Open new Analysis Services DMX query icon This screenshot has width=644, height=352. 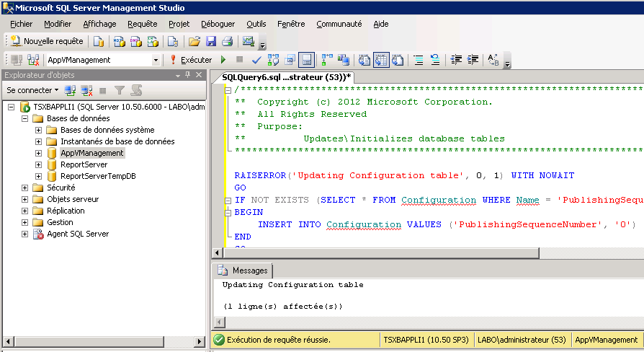coord(136,41)
